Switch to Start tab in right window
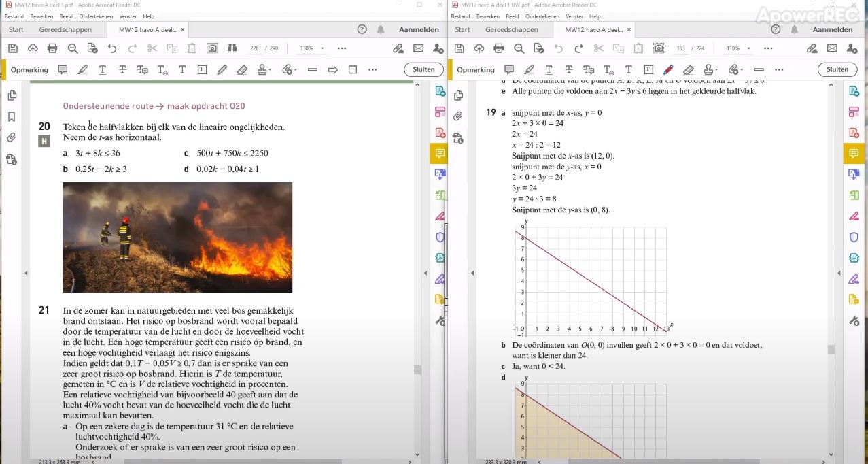The image size is (868, 464). click(462, 29)
